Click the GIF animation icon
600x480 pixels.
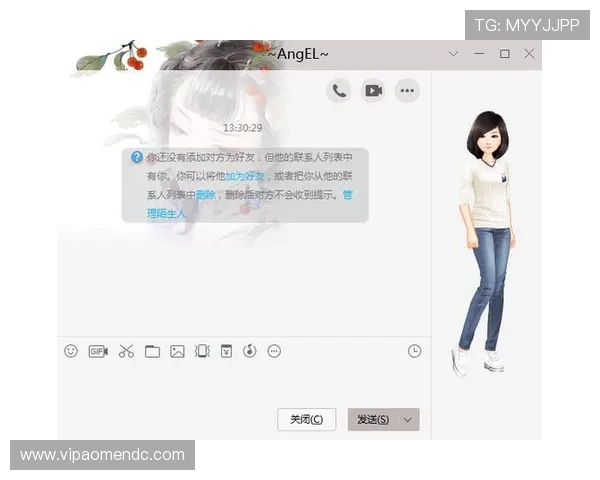click(98, 351)
